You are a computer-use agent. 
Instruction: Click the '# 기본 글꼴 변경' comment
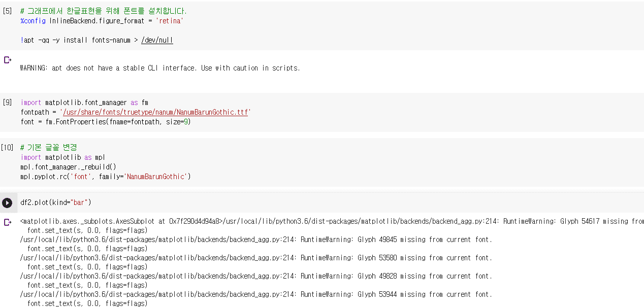[49, 148]
